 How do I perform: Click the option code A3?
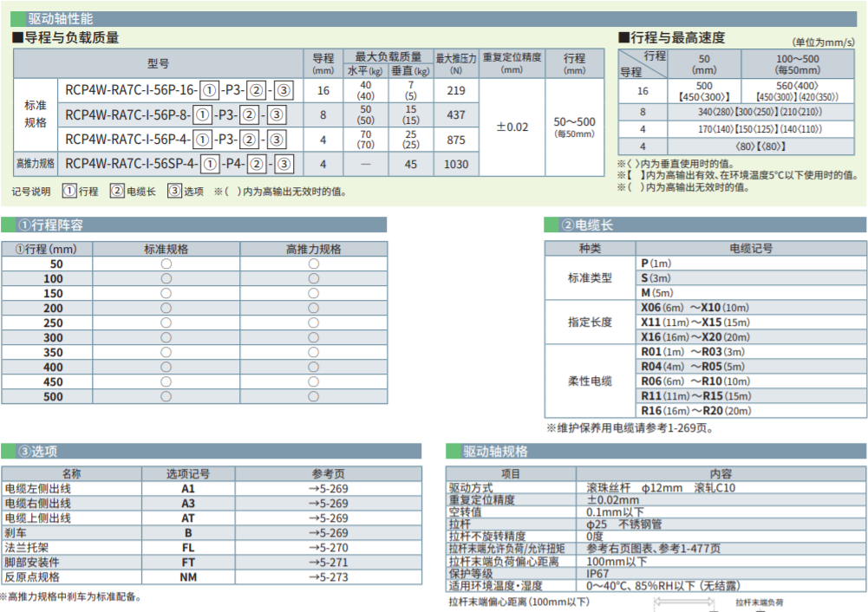click(188, 504)
